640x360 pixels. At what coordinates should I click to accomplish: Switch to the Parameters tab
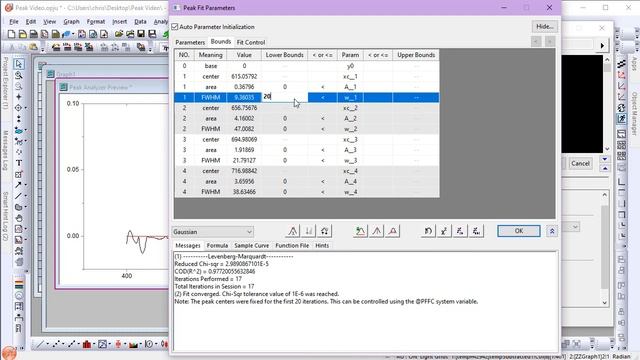click(x=190, y=42)
